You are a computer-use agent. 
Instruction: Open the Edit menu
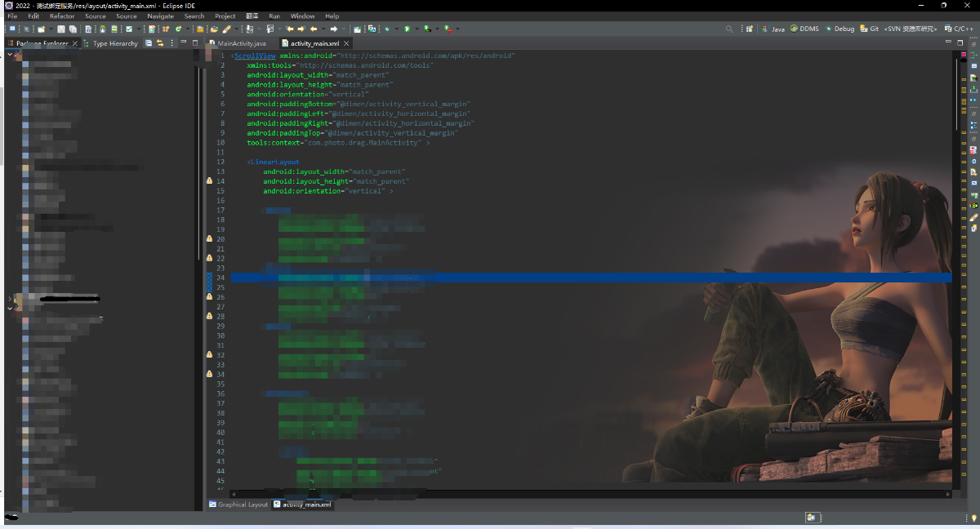[33, 16]
